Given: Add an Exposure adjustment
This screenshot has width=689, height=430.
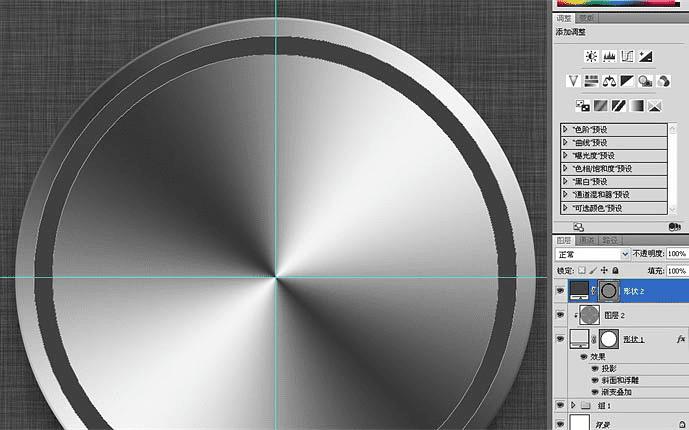Looking at the screenshot, I should click(645, 57).
